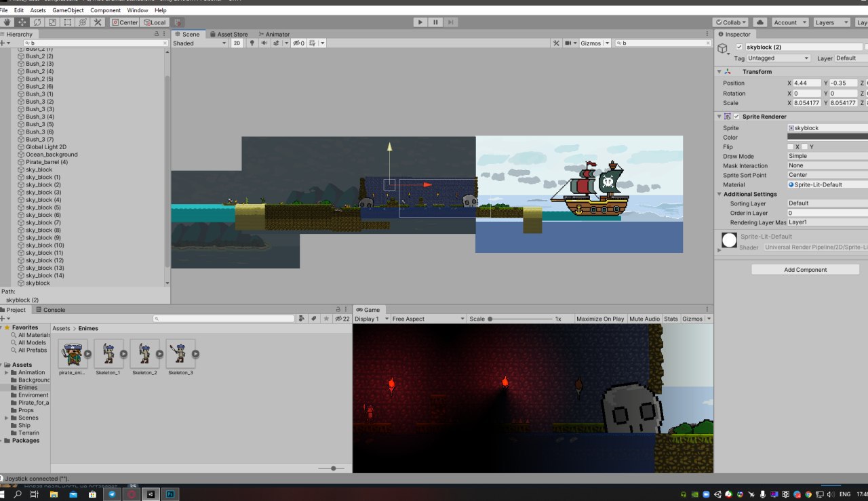Open custom editor tools icon
868x501 pixels.
(98, 22)
